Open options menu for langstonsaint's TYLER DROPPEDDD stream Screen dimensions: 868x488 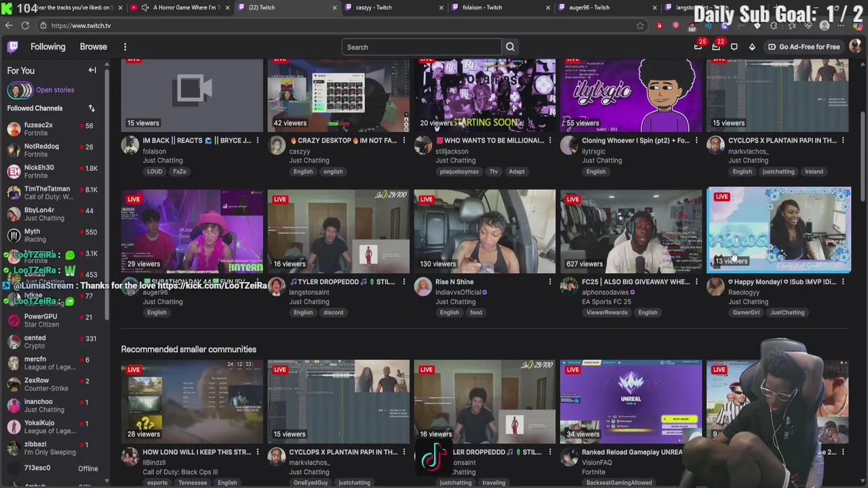(403, 281)
